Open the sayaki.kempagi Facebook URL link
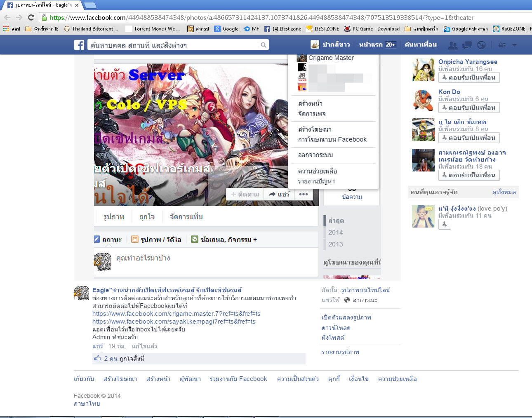This screenshot has height=418, width=532. click(174, 322)
